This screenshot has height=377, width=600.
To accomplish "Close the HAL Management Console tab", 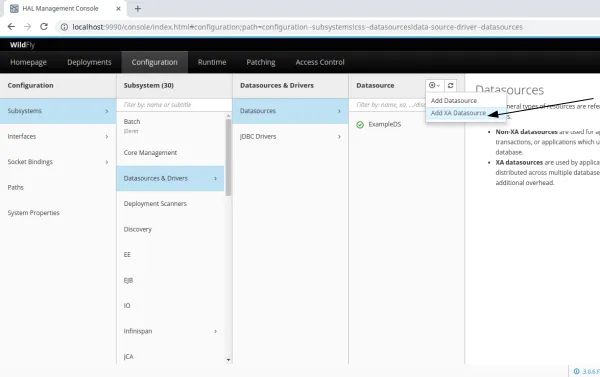I will (118, 8).
